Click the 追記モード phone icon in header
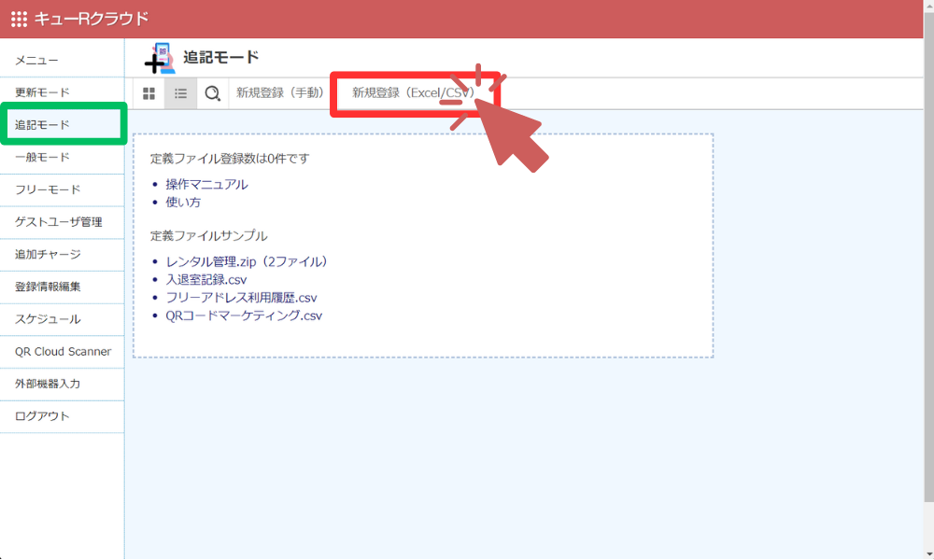 [160, 58]
